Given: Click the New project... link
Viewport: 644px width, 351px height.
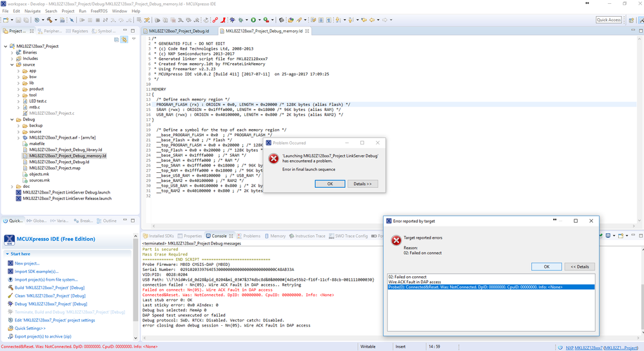Looking at the screenshot, I should [26, 263].
